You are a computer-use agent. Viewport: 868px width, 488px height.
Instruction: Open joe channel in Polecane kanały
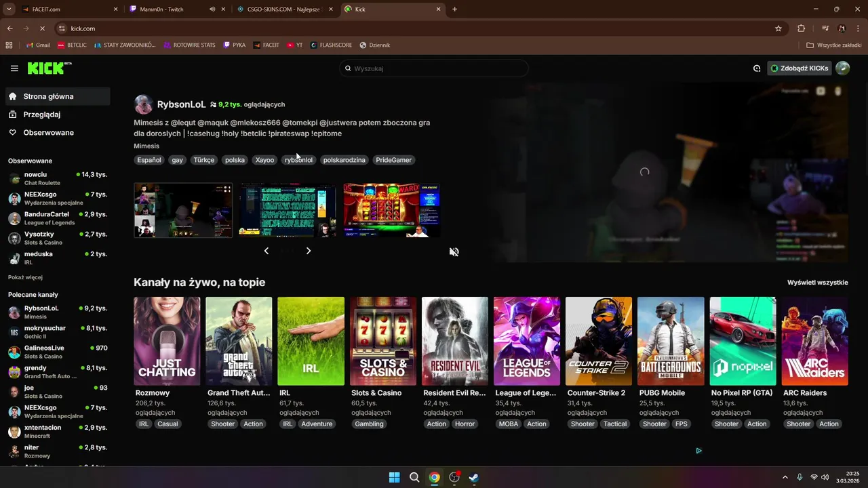(x=58, y=392)
